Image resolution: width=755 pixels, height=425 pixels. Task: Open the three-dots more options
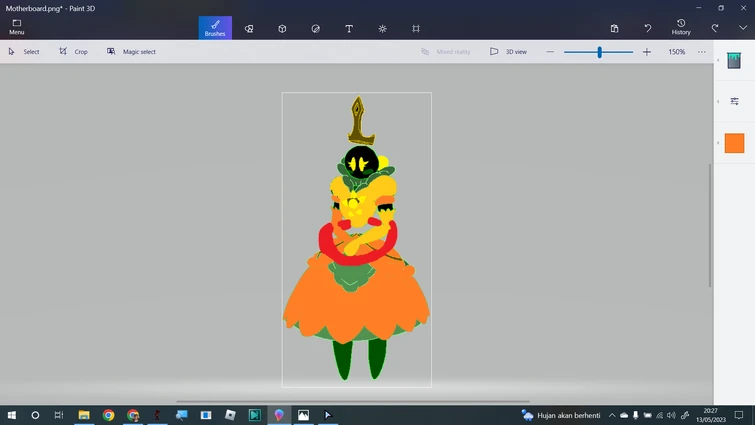tap(702, 52)
